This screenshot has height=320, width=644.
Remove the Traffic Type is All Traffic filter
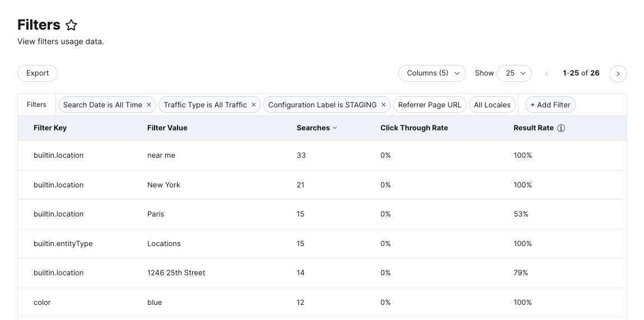[254, 105]
